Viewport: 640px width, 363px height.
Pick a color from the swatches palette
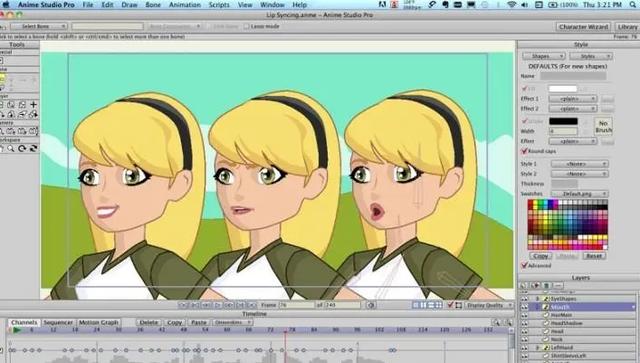[567, 225]
